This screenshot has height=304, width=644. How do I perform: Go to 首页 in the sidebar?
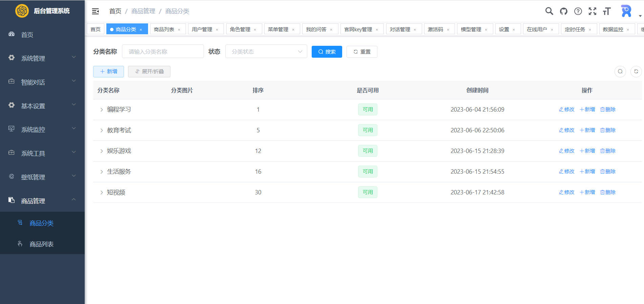[x=42, y=35]
